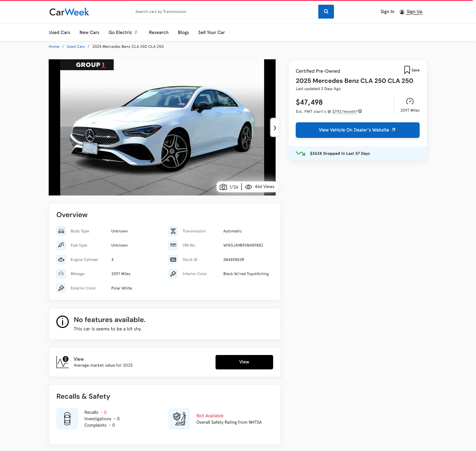
Task: Advance to the next car photo arrow
Action: (x=275, y=128)
